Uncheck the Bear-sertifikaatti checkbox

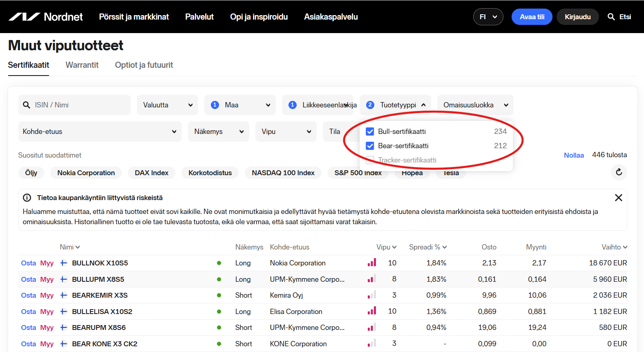click(370, 146)
